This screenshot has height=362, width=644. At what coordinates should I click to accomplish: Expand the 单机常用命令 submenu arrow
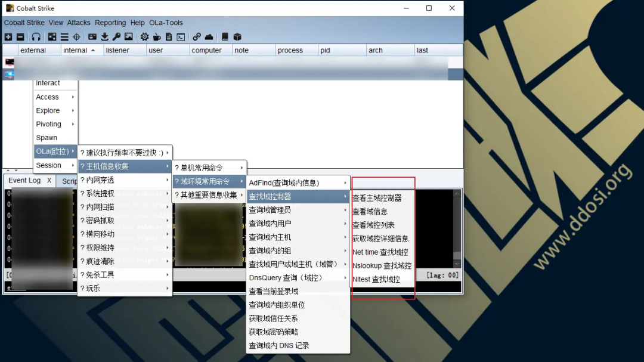[x=242, y=168]
